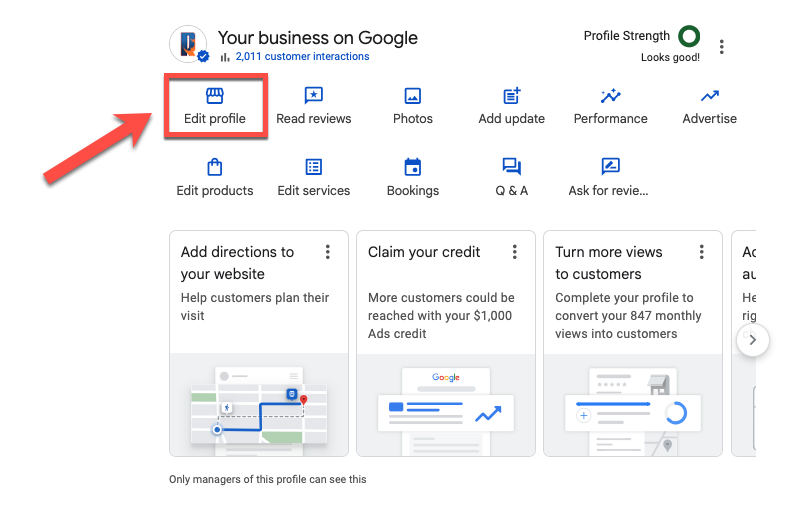Click the Edit services label

pyautogui.click(x=314, y=190)
